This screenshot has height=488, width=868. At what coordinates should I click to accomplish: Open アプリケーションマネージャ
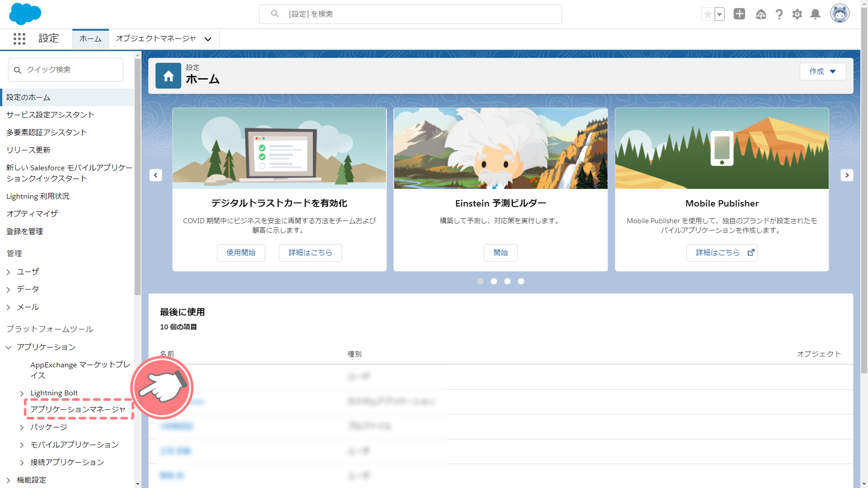[x=78, y=409]
